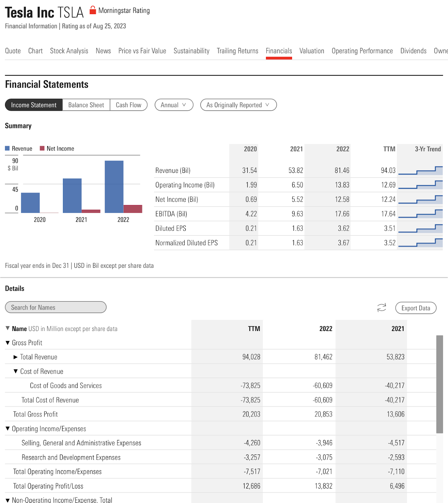Image resolution: width=448 pixels, height=503 pixels.
Task: Click the Search for Names field
Action: coord(56,307)
